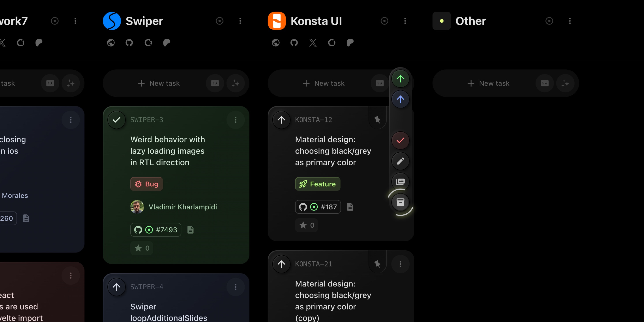The height and width of the screenshot is (322, 644).
Task: Select blue up-arrow priority option
Action: point(400,99)
